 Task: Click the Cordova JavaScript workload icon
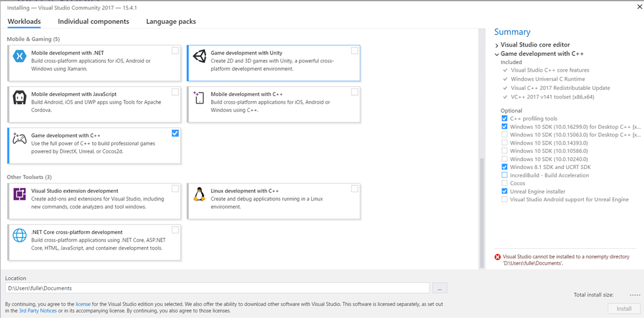pyautogui.click(x=20, y=98)
